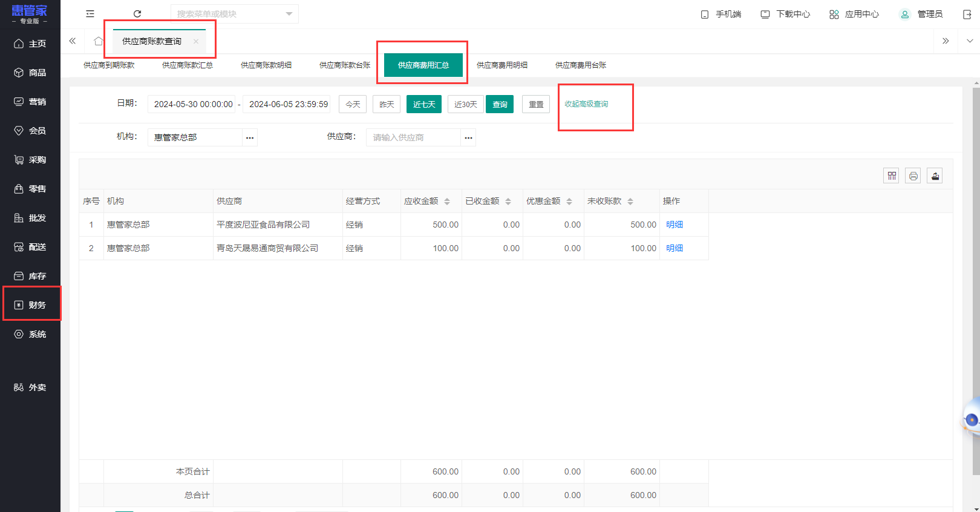Switch to 供应商账款台账 tab

[345, 65]
